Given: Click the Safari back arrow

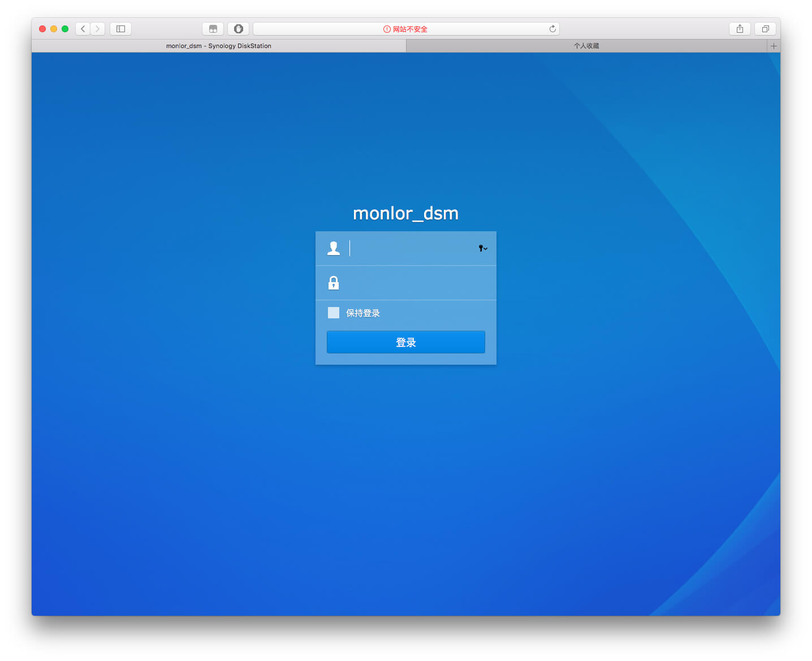Looking at the screenshot, I should pos(83,29).
